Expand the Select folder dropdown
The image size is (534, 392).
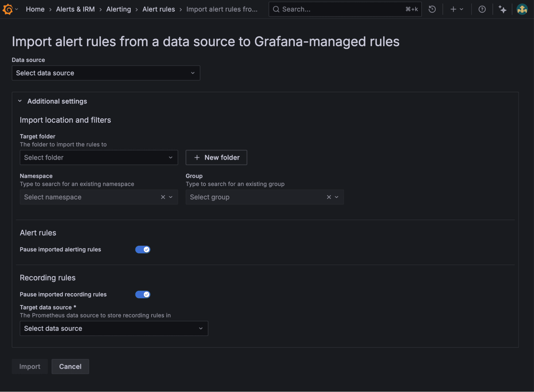pyautogui.click(x=99, y=157)
